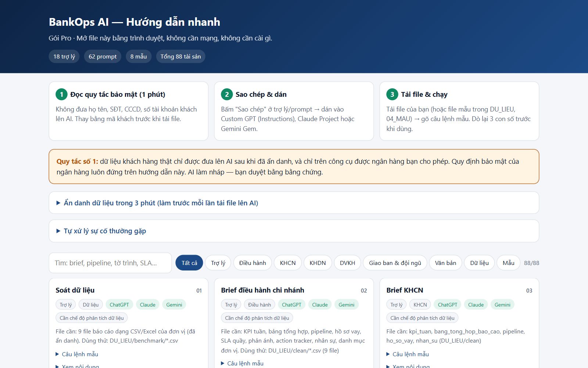The width and height of the screenshot is (588, 368).
Task: Filter by KHCN category
Action: 288,263
